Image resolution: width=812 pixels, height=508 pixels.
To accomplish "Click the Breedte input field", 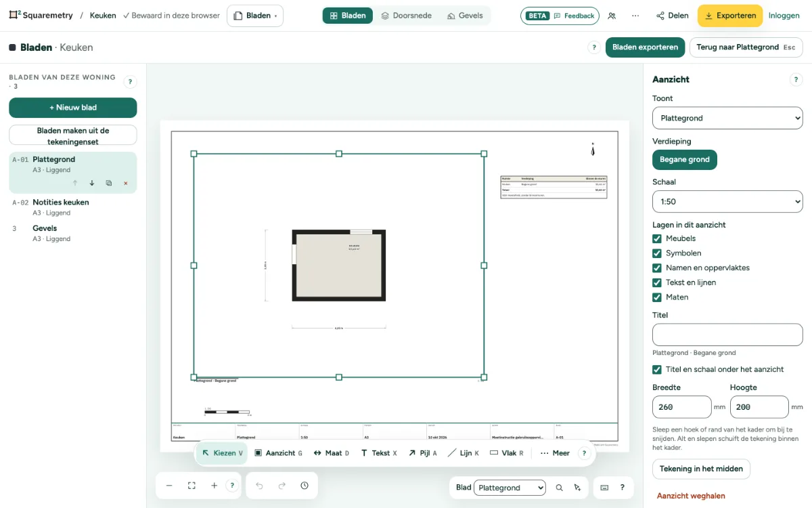I will click(682, 407).
